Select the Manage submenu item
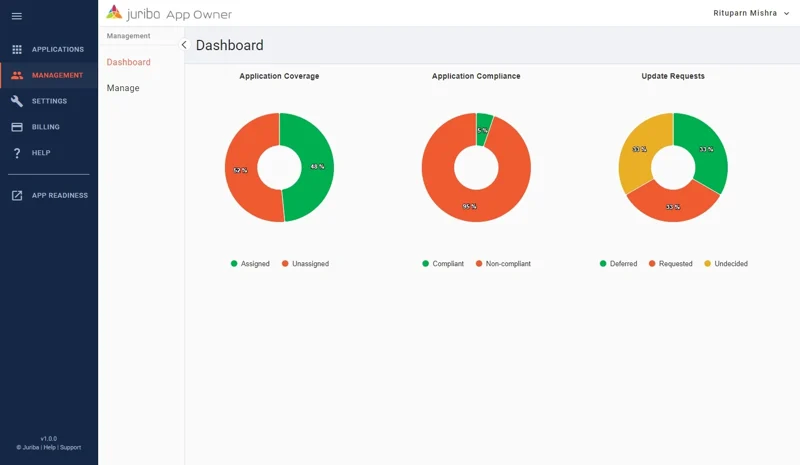The height and width of the screenshot is (465, 800). (123, 88)
